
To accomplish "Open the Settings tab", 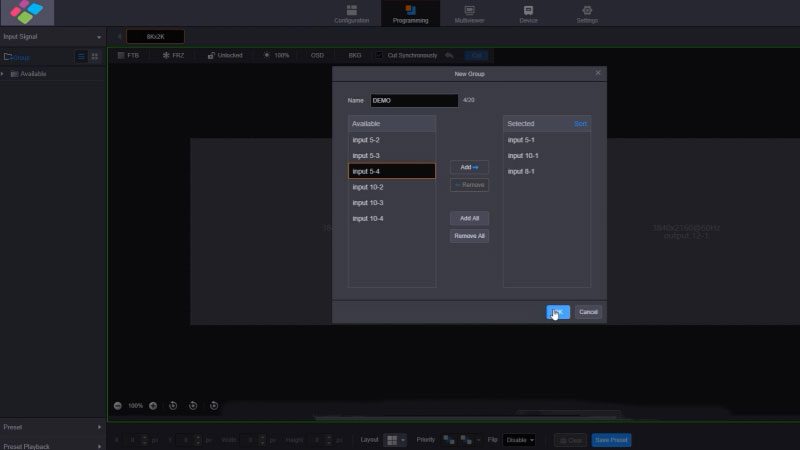I will click(587, 14).
